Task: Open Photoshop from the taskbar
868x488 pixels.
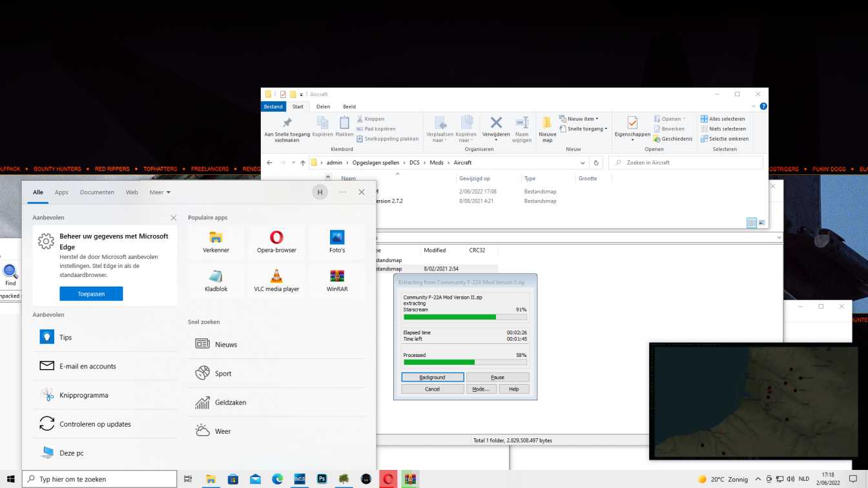Action: tap(322, 479)
